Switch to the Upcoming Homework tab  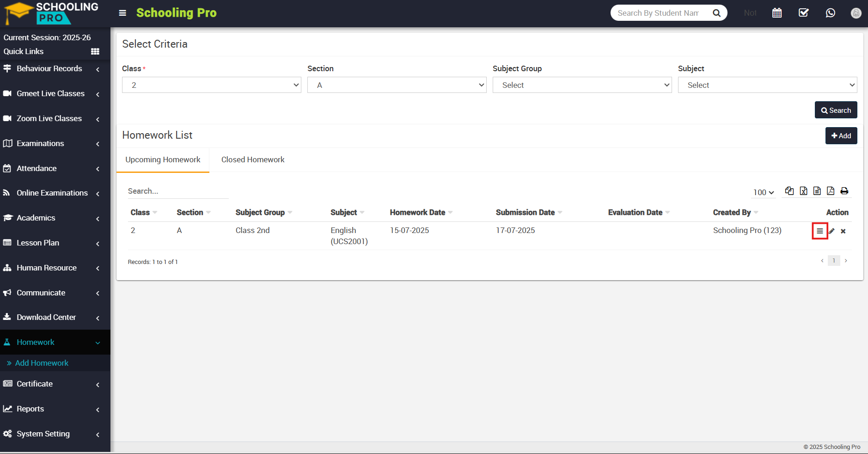[x=163, y=160]
